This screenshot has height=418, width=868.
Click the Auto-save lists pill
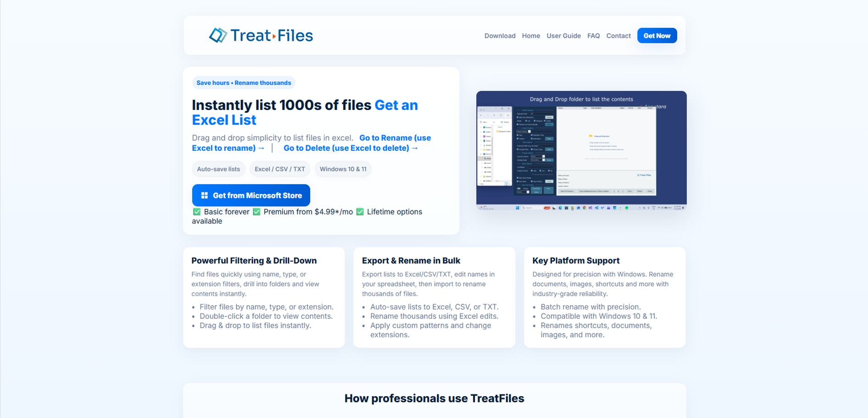click(218, 169)
